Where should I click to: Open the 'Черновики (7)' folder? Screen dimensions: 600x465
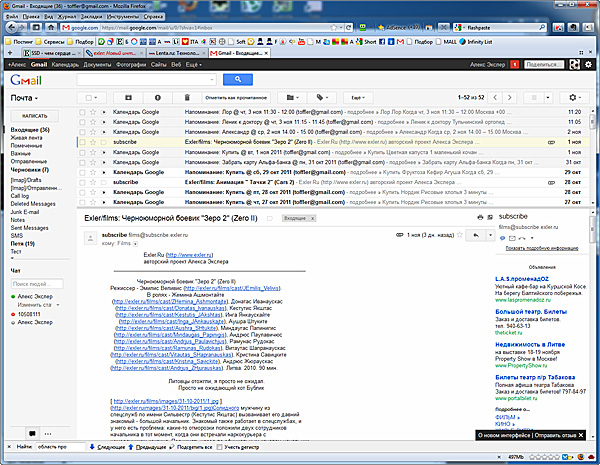coord(30,170)
